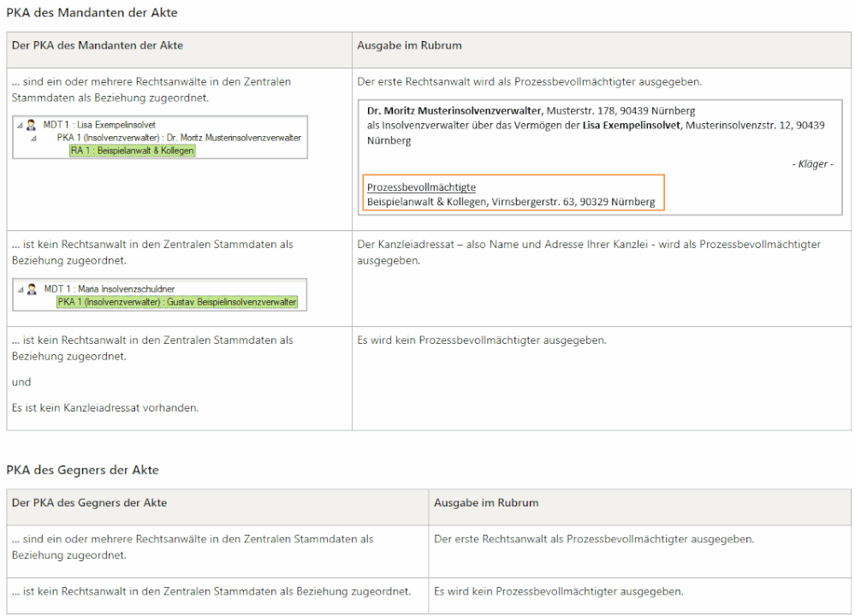The height and width of the screenshot is (616, 855).
Task: Select tree row RA 1 : Beispielanwalt & Kollegen
Action: 132,151
